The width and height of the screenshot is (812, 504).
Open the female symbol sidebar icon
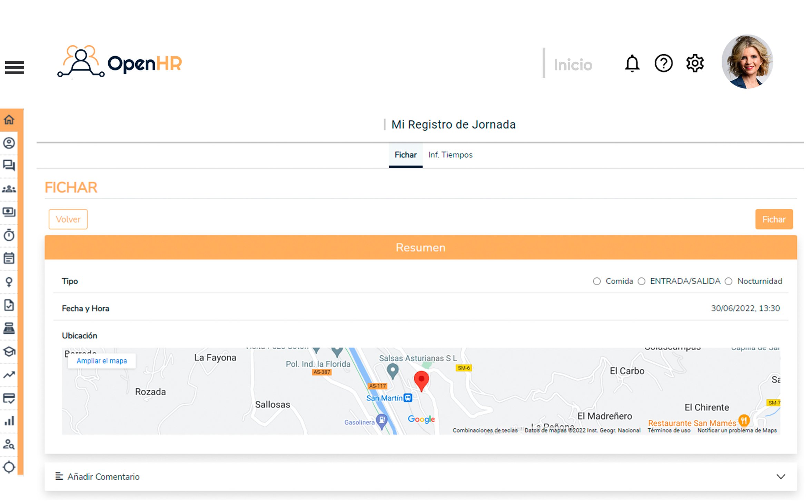click(9, 282)
